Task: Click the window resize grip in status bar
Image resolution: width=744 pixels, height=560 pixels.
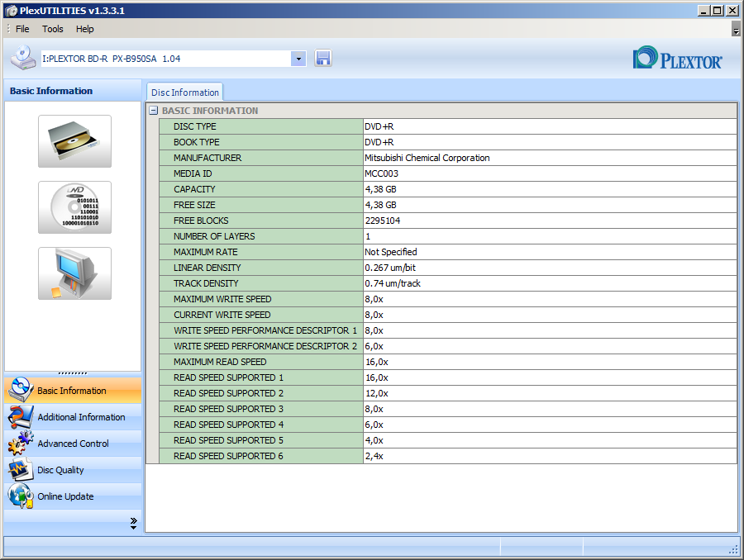Action: tap(733, 550)
